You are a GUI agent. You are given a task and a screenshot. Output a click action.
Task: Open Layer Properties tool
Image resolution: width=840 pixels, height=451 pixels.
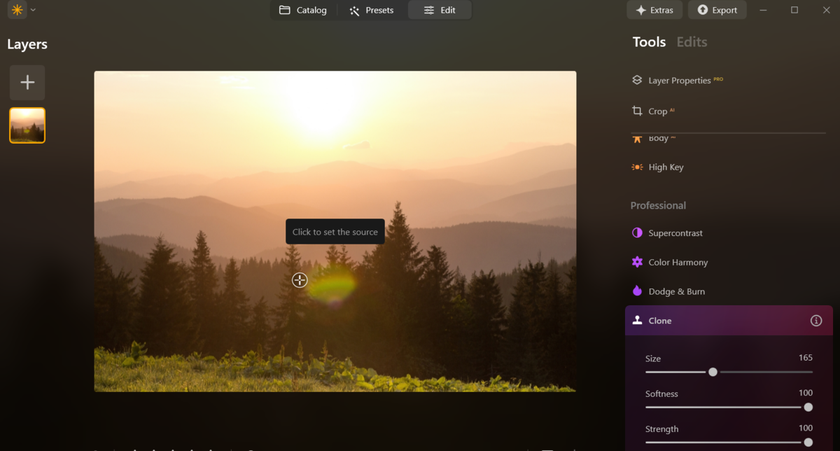(x=679, y=80)
